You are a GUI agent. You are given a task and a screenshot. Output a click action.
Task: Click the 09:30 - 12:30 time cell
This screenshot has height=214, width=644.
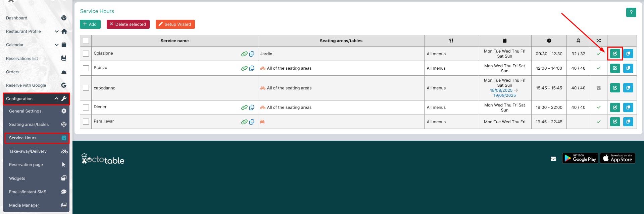[549, 54]
